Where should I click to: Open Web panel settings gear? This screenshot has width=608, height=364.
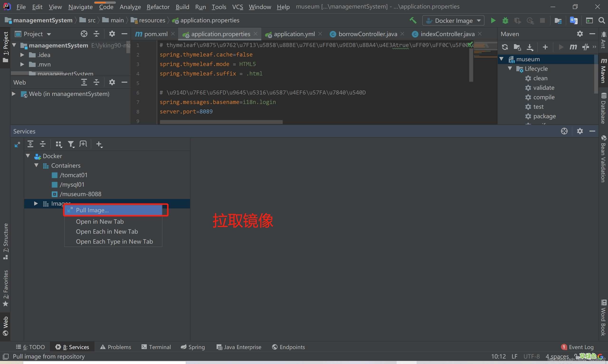(112, 82)
